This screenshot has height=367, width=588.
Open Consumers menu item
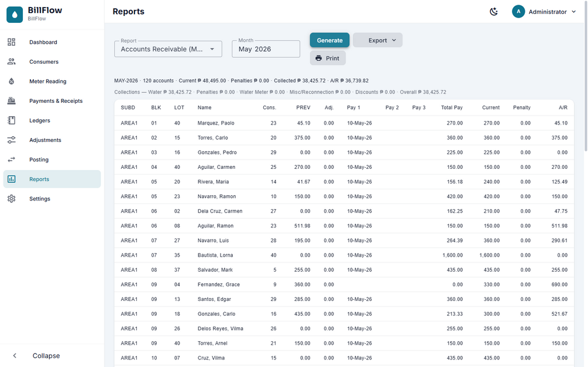point(52,61)
